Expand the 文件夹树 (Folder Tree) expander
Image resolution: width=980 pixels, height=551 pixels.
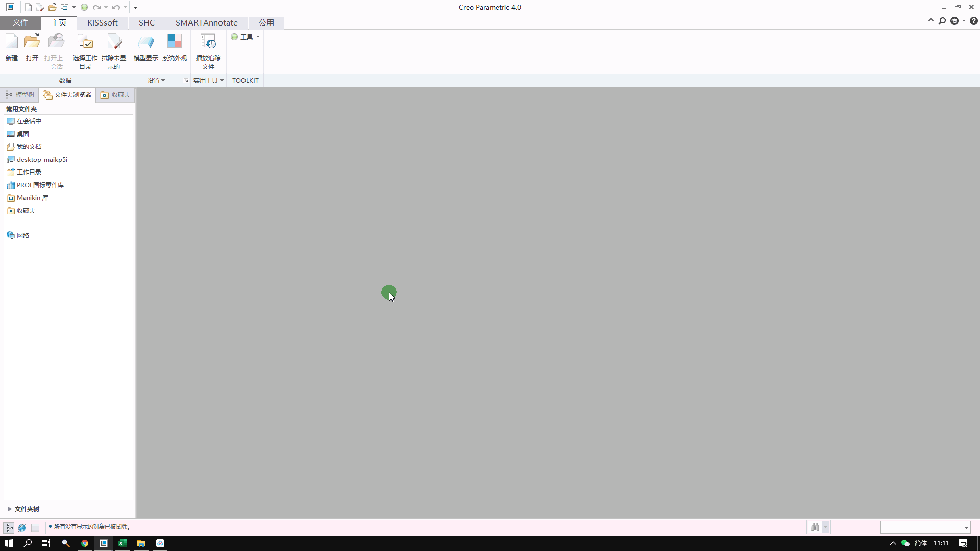(9, 509)
